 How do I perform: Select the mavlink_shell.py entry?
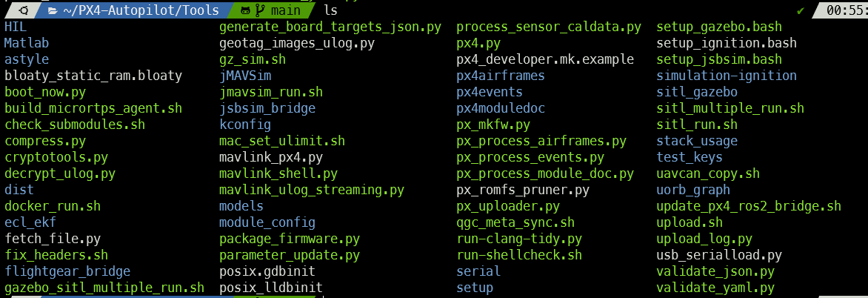[278, 174]
